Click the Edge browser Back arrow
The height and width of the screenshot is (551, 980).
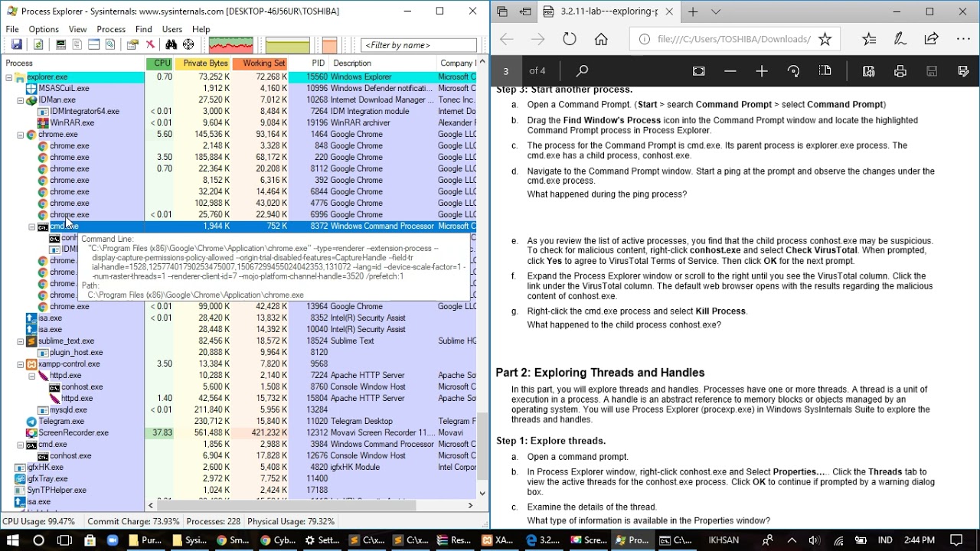506,39
